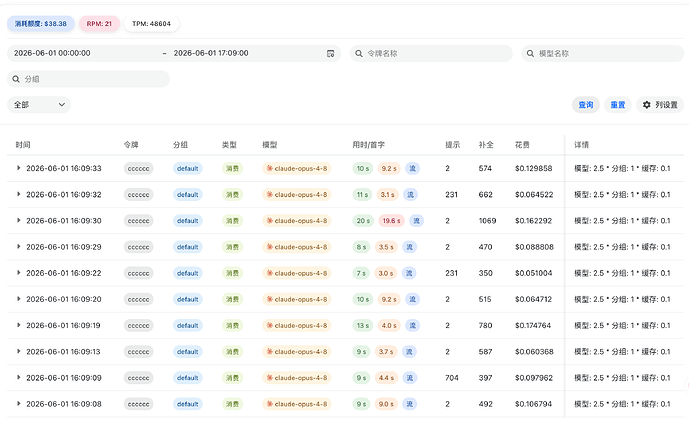Click the 查询 search button
Viewport: 689px width, 421px height.
[x=585, y=105]
